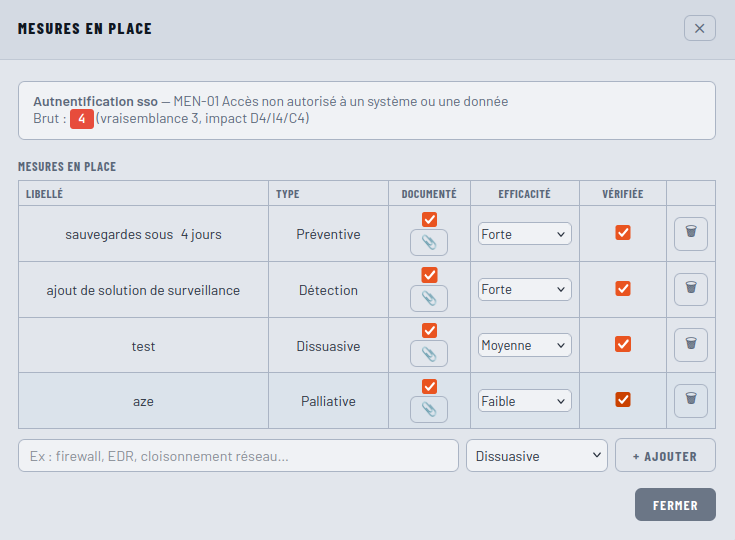Toggle Vérifiée checkbox in Détection row

click(623, 288)
